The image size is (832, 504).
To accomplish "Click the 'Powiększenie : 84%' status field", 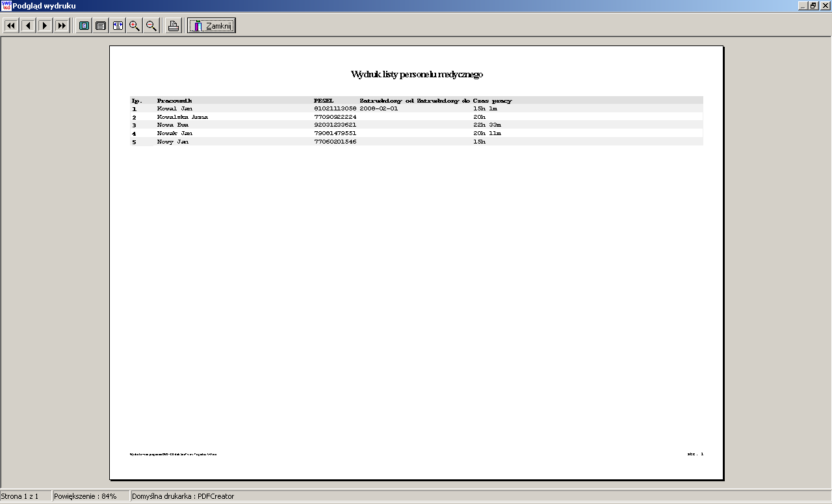I will tap(90, 496).
